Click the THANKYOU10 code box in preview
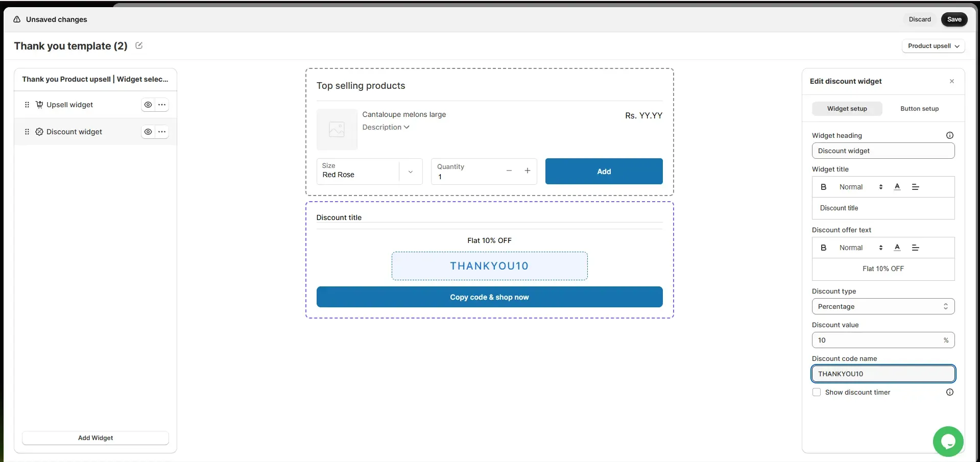 pyautogui.click(x=489, y=266)
